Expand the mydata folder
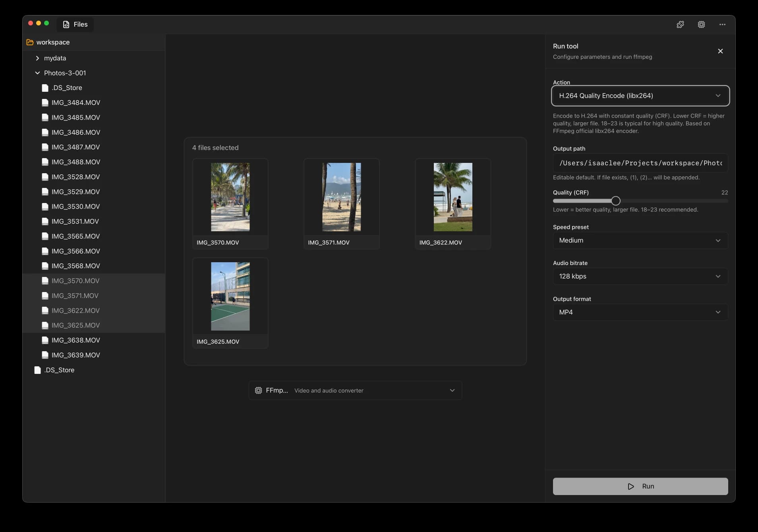 37,58
